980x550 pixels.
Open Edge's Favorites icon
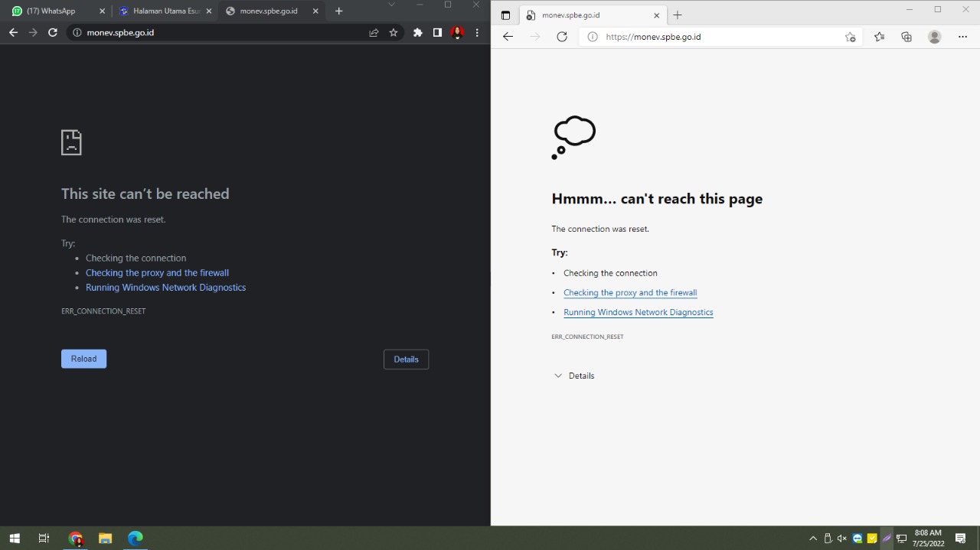click(x=879, y=37)
